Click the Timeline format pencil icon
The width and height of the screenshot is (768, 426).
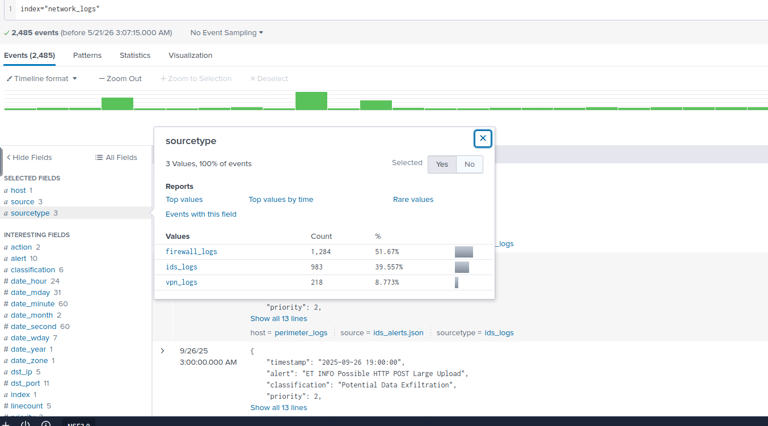pyautogui.click(x=9, y=78)
